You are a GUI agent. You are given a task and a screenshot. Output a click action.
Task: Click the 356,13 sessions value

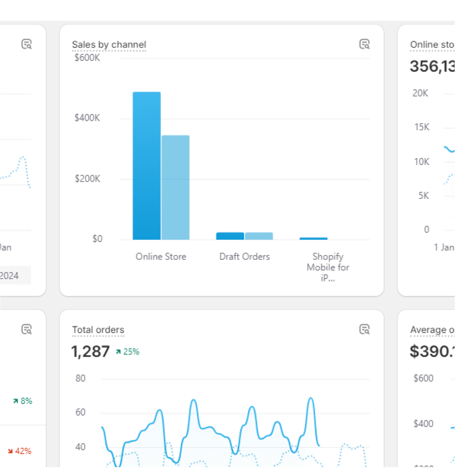[x=432, y=66]
